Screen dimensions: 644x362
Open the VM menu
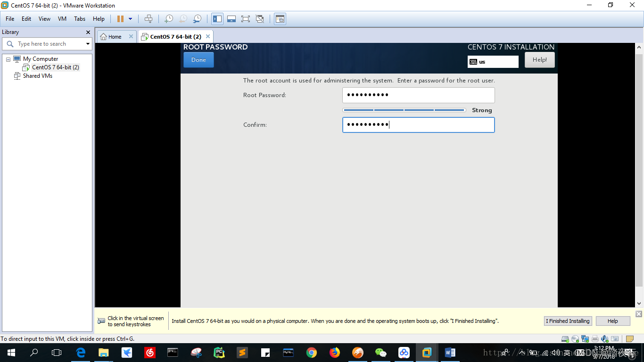(62, 19)
